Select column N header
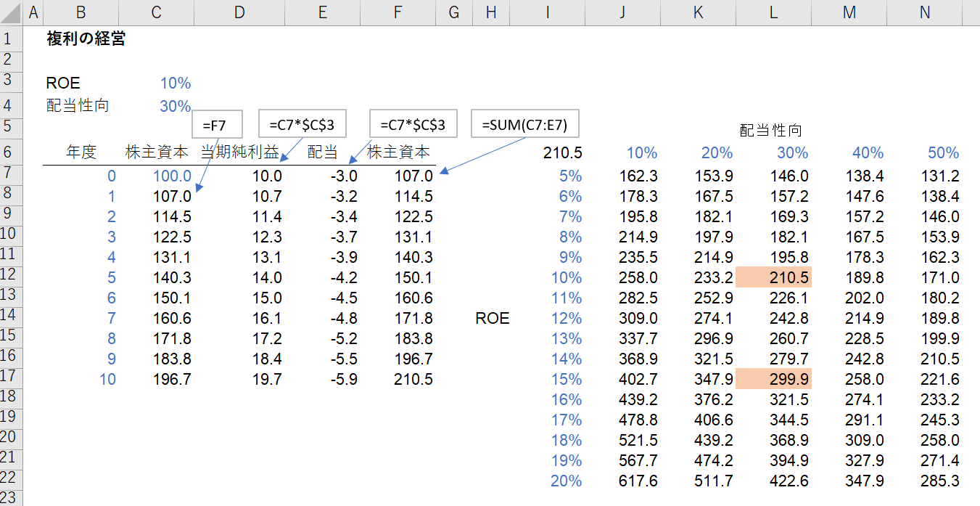 click(x=924, y=12)
